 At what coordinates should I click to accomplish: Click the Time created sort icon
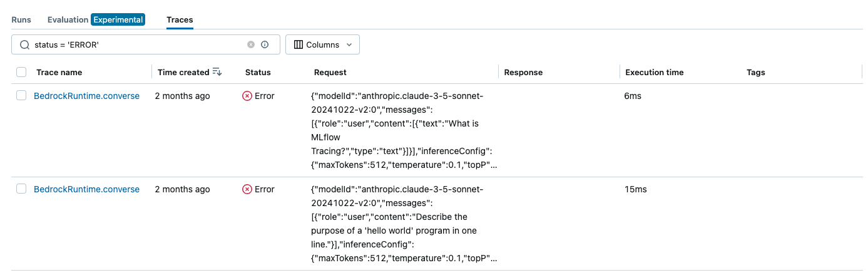click(217, 72)
